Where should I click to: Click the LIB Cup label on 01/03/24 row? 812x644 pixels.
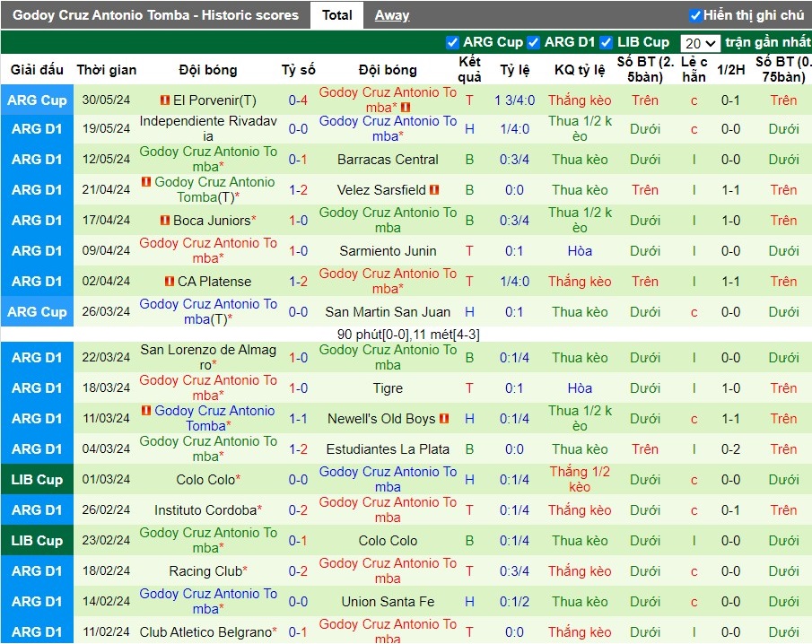point(37,479)
